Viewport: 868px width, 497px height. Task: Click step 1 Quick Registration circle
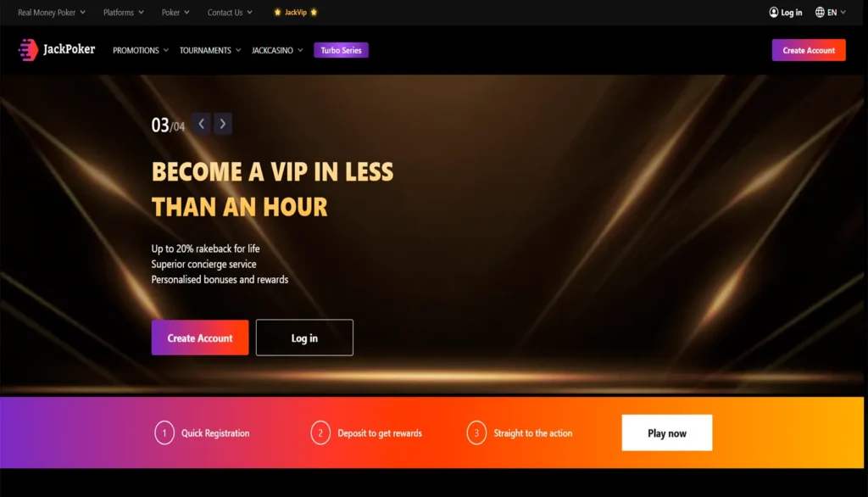coord(164,433)
